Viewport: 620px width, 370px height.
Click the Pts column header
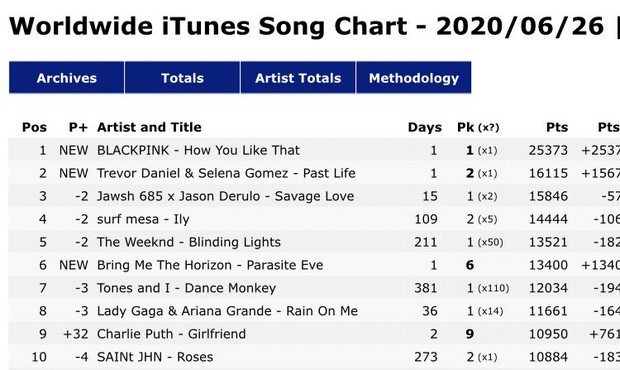[557, 127]
